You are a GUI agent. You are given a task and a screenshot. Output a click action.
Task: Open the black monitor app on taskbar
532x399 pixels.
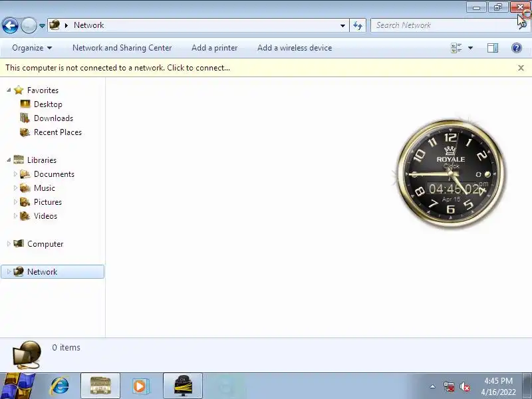tap(183, 386)
